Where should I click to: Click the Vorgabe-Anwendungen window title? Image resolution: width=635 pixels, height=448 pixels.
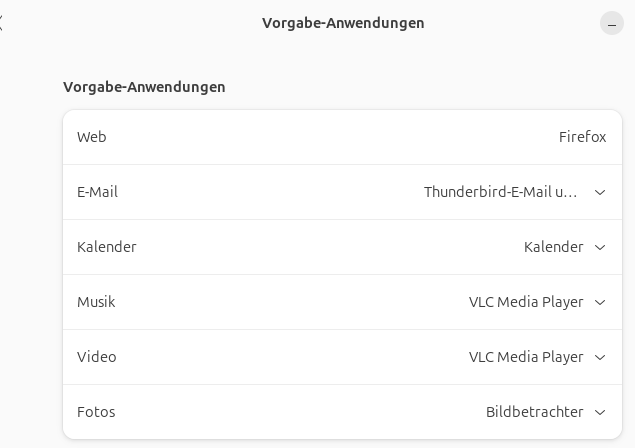(343, 23)
